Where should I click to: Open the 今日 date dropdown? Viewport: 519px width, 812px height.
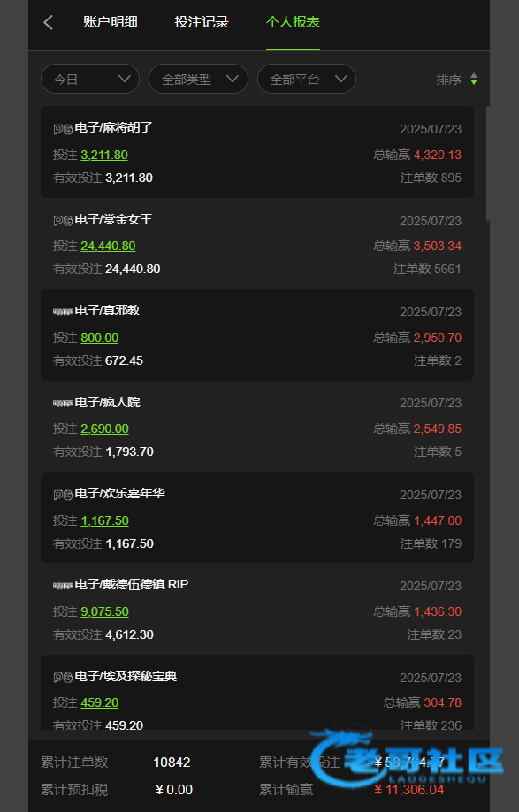90,79
